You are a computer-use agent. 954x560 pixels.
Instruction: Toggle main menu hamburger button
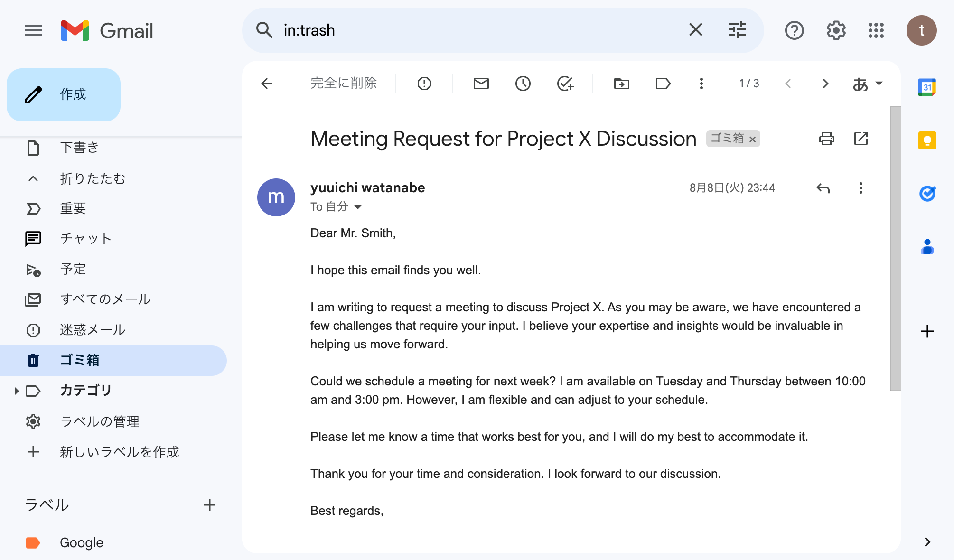tap(33, 30)
